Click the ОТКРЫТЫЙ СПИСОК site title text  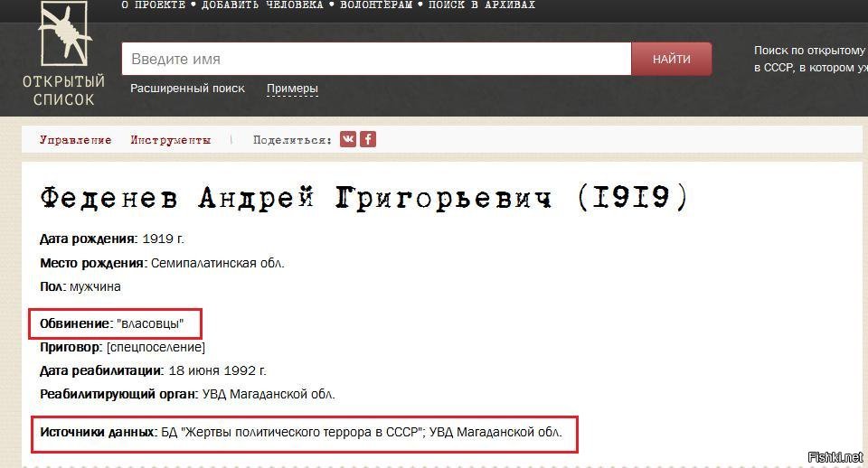(x=63, y=90)
